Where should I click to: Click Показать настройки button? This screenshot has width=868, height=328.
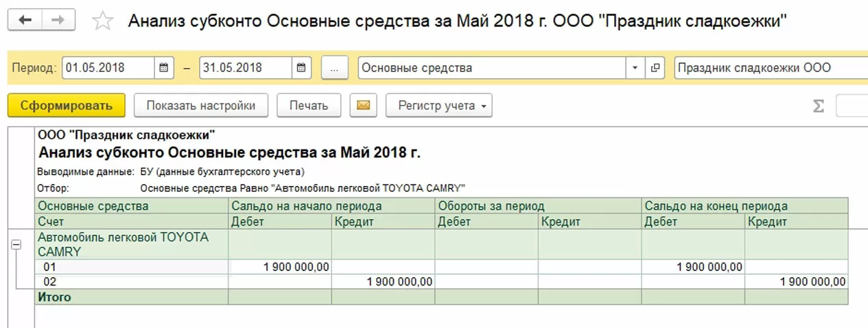click(200, 106)
